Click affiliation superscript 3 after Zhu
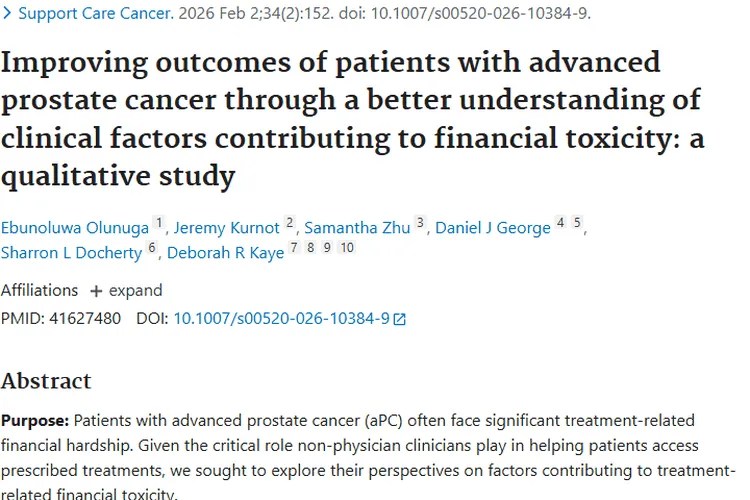Viewport: 750px width, 500px height. tap(420, 224)
